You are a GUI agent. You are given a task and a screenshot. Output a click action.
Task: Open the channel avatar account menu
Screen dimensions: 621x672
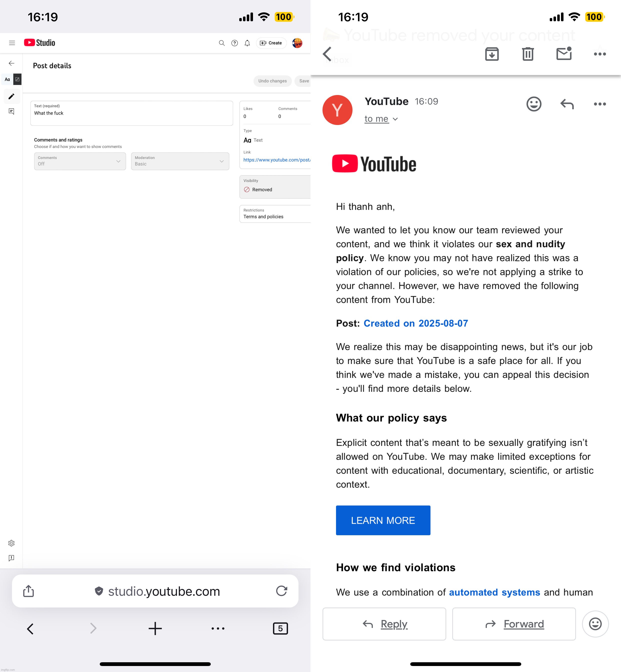pos(297,43)
